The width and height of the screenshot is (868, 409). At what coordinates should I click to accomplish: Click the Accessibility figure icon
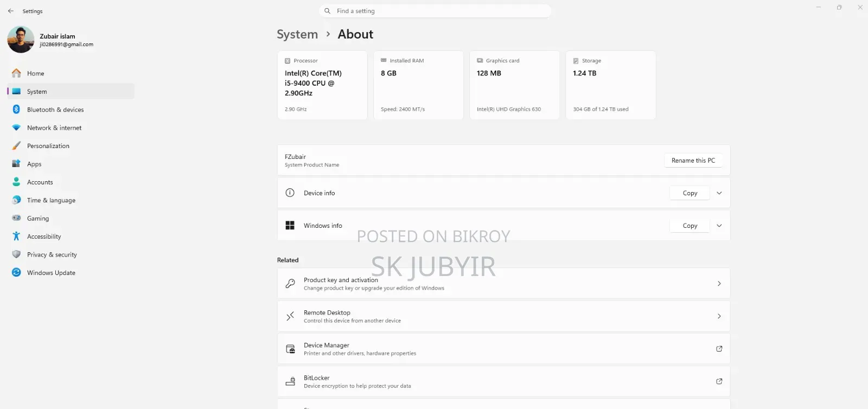tap(16, 237)
